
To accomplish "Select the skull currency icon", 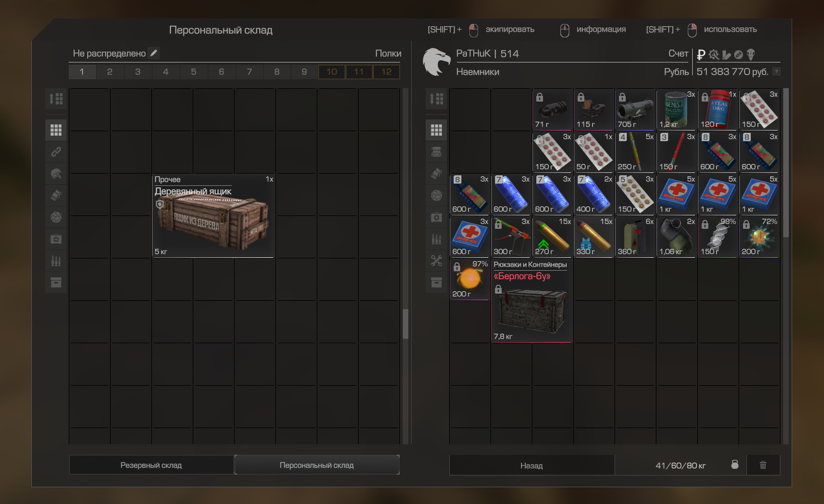I will pos(751,55).
